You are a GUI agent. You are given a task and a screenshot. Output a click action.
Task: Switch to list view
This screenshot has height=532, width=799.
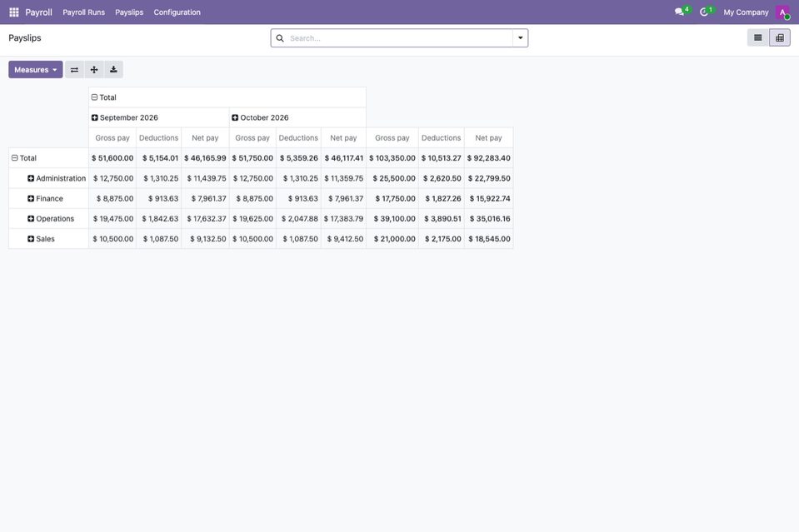pyautogui.click(x=758, y=37)
